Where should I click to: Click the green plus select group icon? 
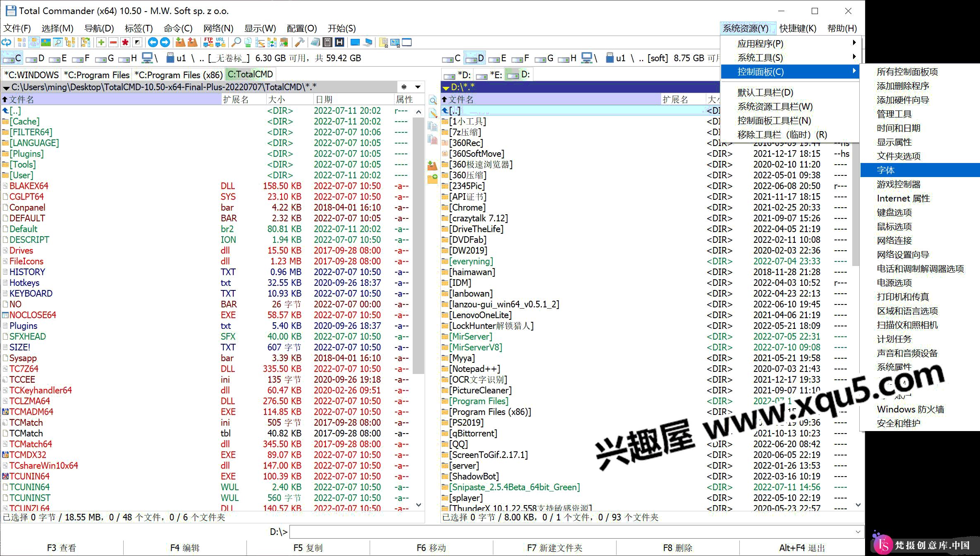pyautogui.click(x=101, y=42)
